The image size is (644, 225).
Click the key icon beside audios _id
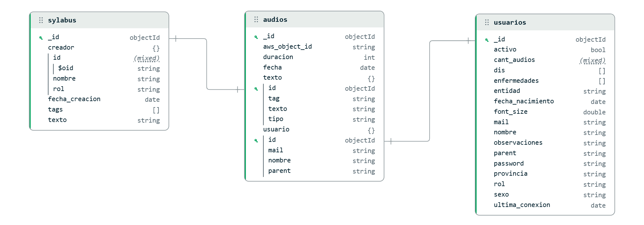pyautogui.click(x=256, y=37)
